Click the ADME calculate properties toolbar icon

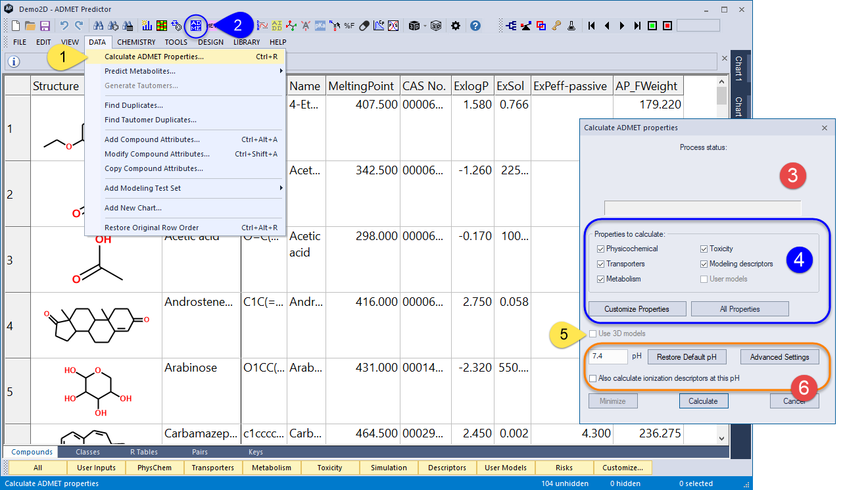tap(196, 26)
